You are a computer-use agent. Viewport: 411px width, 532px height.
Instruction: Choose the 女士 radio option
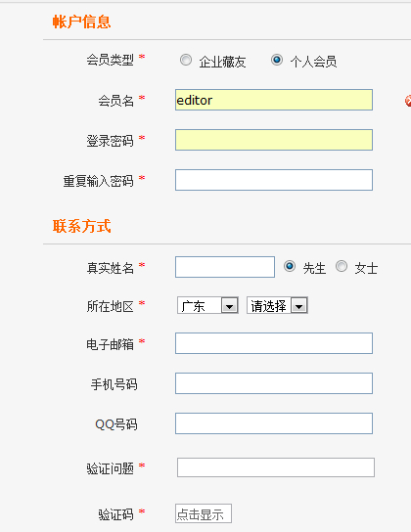pos(342,266)
